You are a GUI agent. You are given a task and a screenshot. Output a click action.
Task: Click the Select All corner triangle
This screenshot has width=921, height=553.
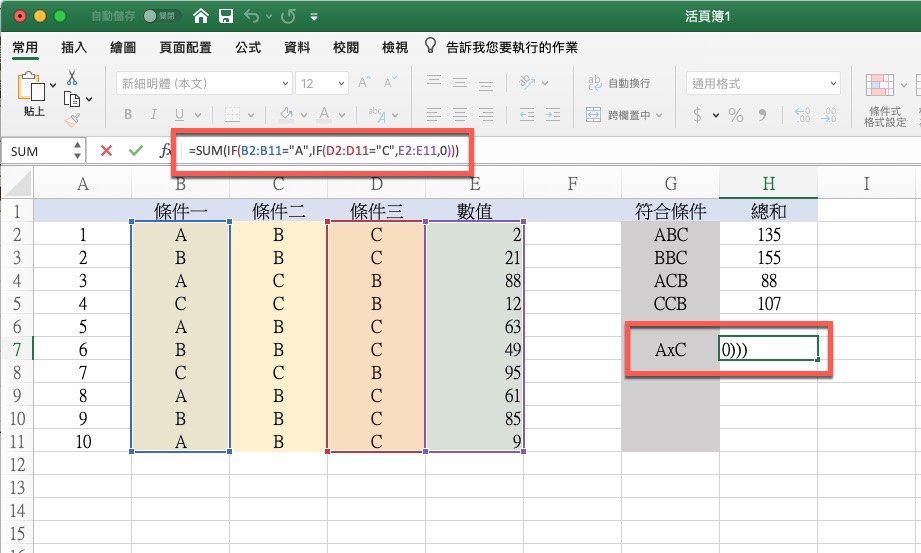click(17, 183)
